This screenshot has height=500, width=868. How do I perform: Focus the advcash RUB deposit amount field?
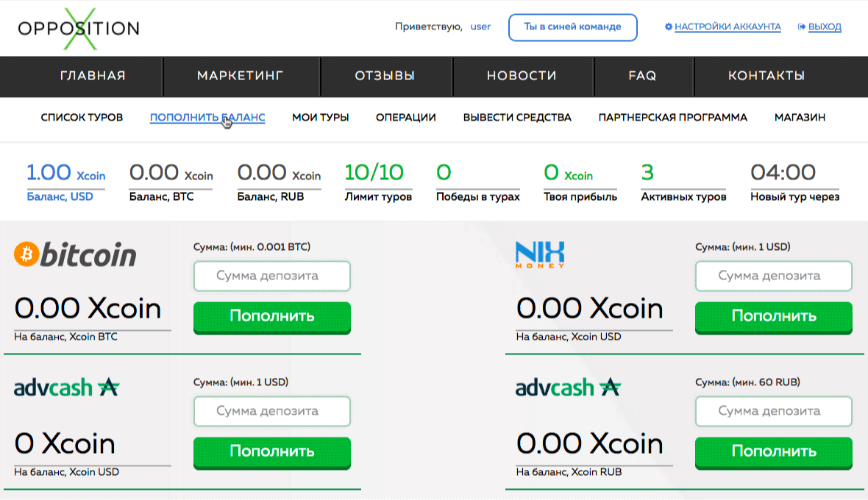click(x=773, y=411)
